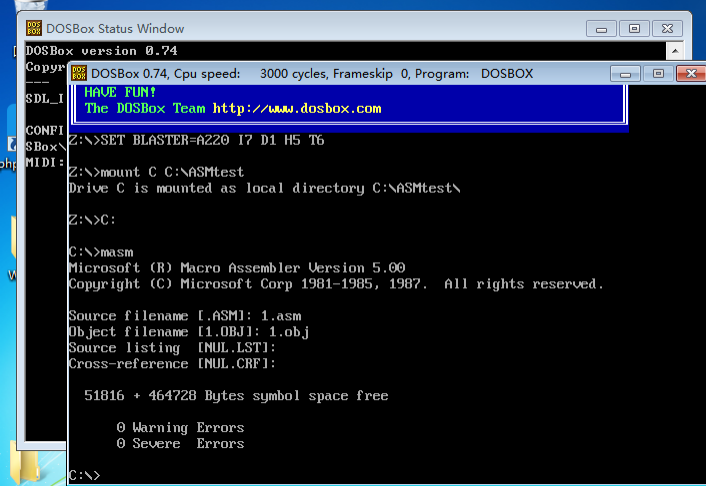706x487 pixels.
Task: Click the 'Cpu speed: 3000 cycles' title bar text
Action: (250, 73)
